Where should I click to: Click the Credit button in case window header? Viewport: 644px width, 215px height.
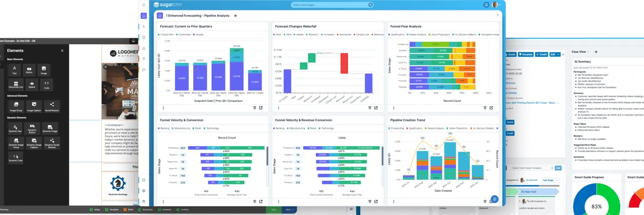point(541,54)
